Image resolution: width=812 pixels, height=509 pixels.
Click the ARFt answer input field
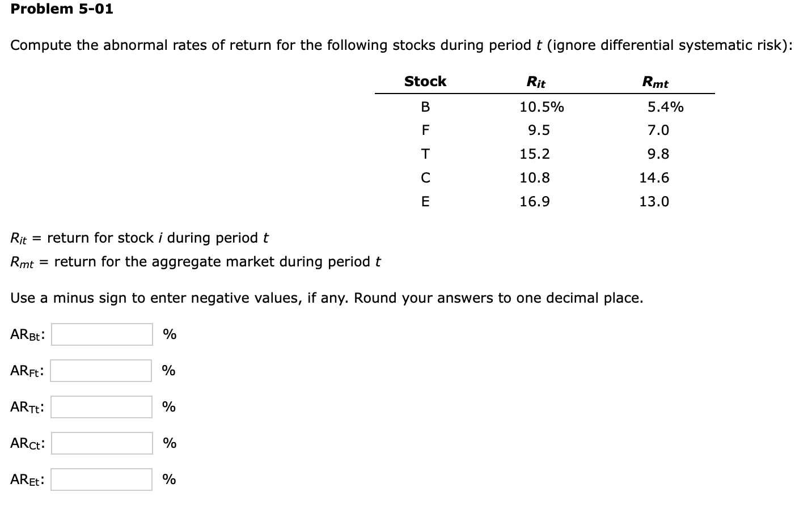(101, 371)
